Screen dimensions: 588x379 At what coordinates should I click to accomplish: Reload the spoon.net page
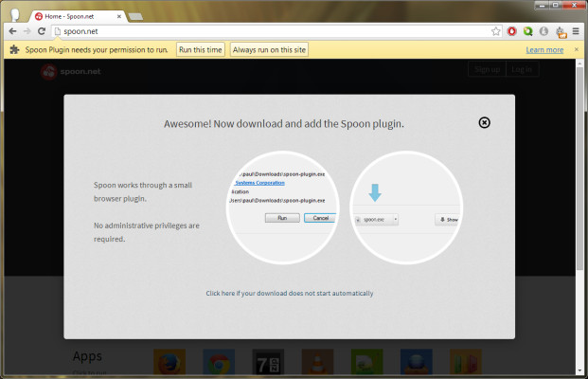[42, 31]
